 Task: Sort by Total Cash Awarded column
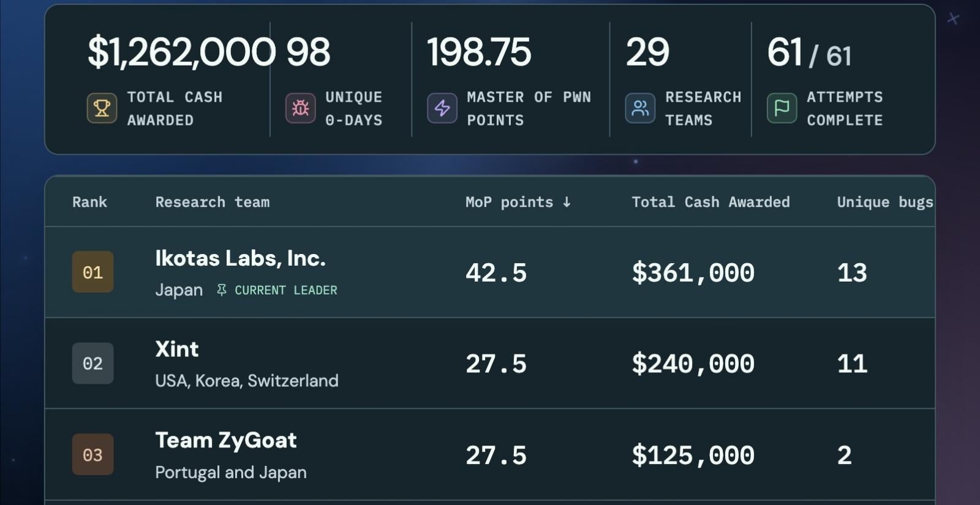(x=710, y=202)
